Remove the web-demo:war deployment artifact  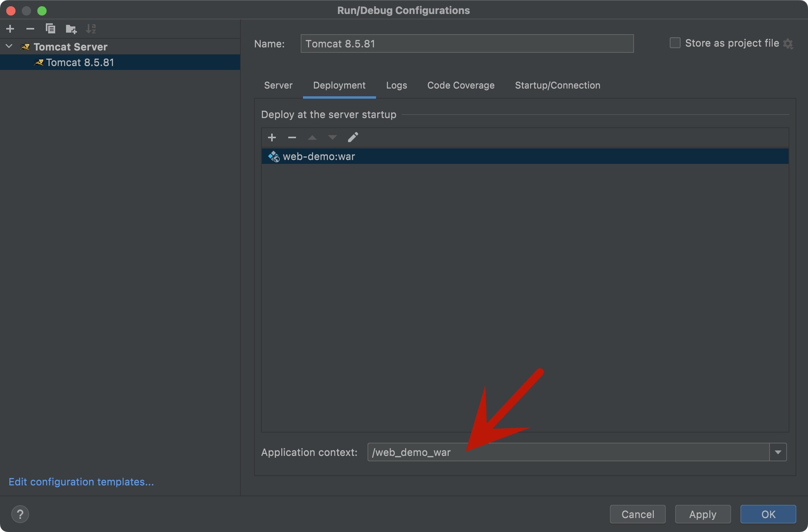[x=292, y=137]
